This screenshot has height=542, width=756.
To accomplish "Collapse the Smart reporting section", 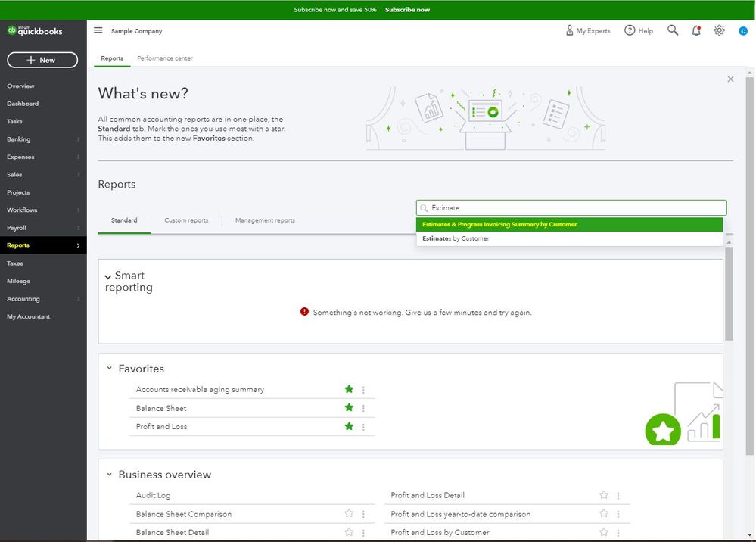I will [x=108, y=277].
